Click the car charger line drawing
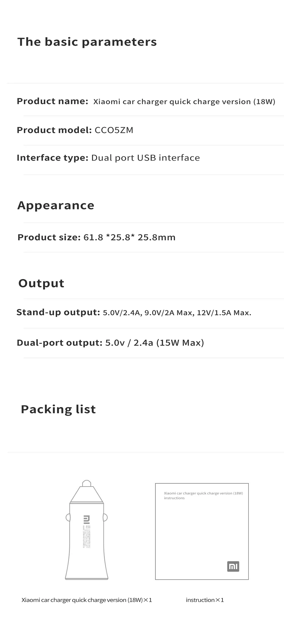 87,530
